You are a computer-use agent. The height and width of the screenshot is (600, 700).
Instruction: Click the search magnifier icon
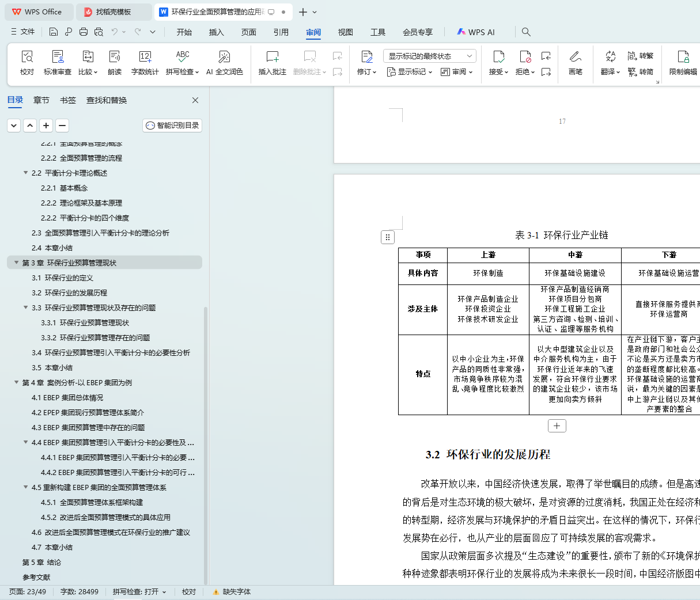coord(526,32)
